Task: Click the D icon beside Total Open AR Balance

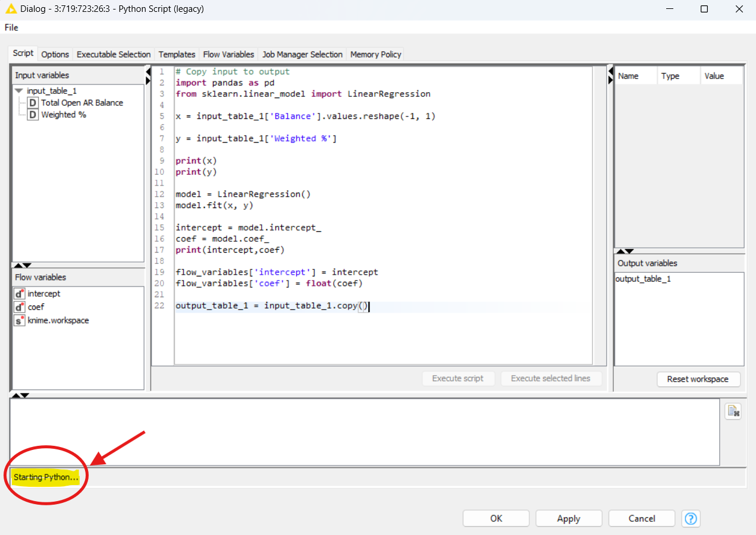Action: point(33,103)
